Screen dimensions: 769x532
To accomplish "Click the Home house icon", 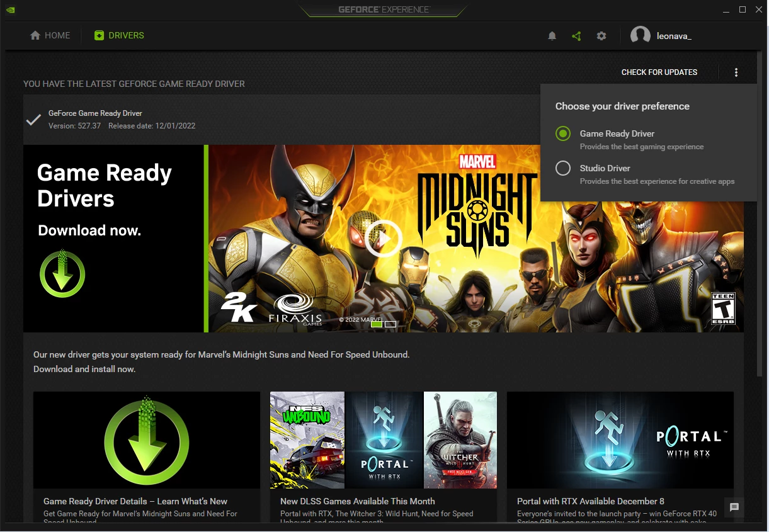I will point(35,36).
